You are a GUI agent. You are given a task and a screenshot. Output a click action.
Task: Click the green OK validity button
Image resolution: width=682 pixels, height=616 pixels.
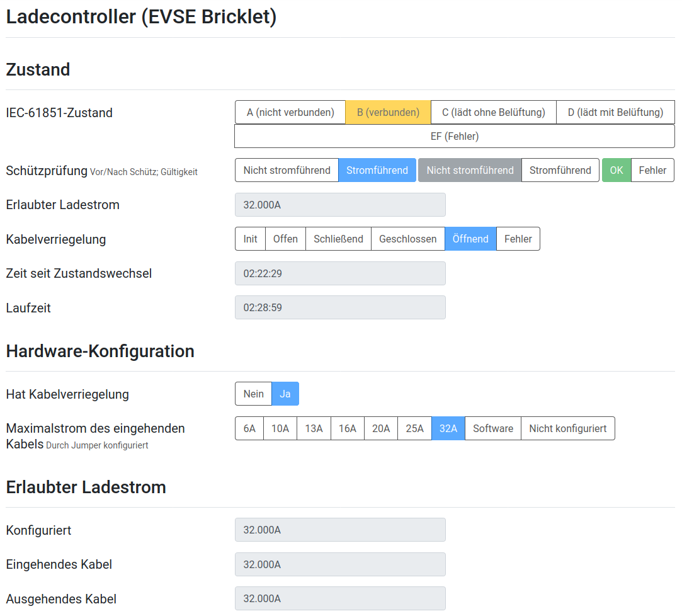pyautogui.click(x=617, y=170)
